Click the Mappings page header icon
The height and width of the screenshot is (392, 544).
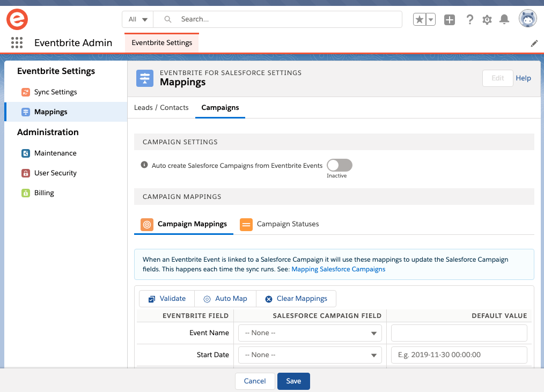[x=145, y=78]
